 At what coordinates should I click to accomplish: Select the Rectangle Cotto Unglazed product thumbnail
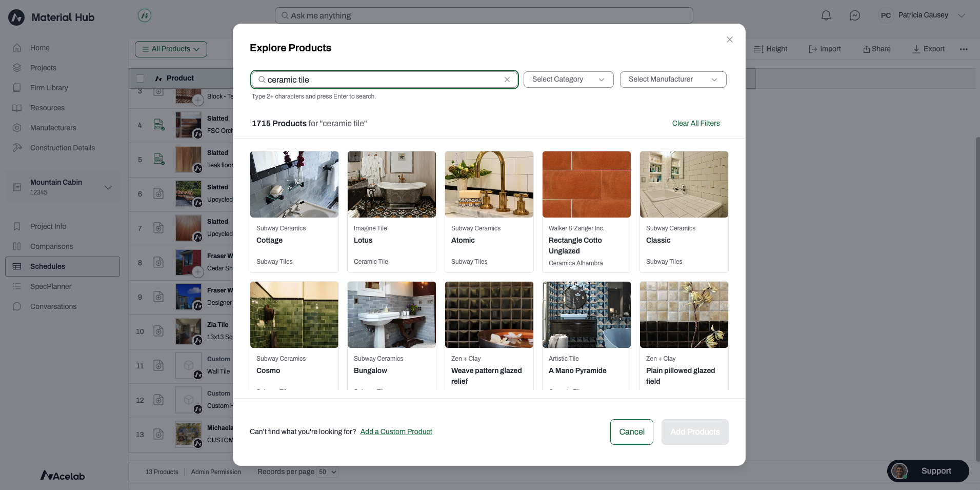(x=586, y=184)
